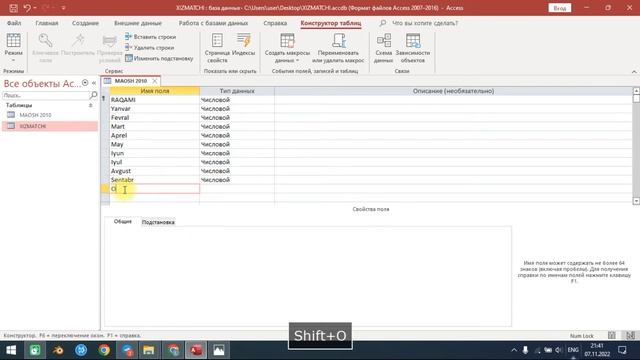Viewport: 640px width, 360px height.
Task: Open Customize Quick Access Toolbar dropdown
Action: (x=63, y=8)
